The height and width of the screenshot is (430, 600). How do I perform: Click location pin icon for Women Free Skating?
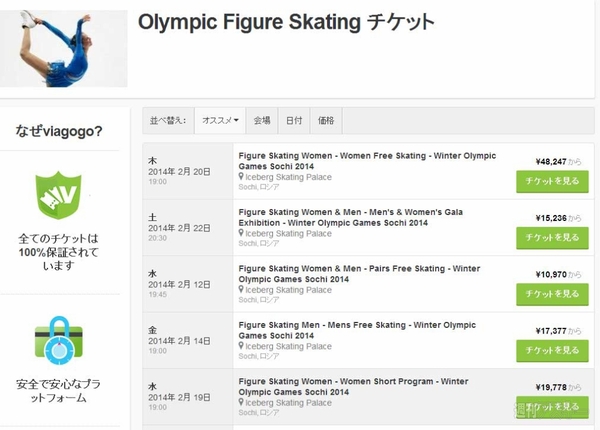[x=240, y=178]
